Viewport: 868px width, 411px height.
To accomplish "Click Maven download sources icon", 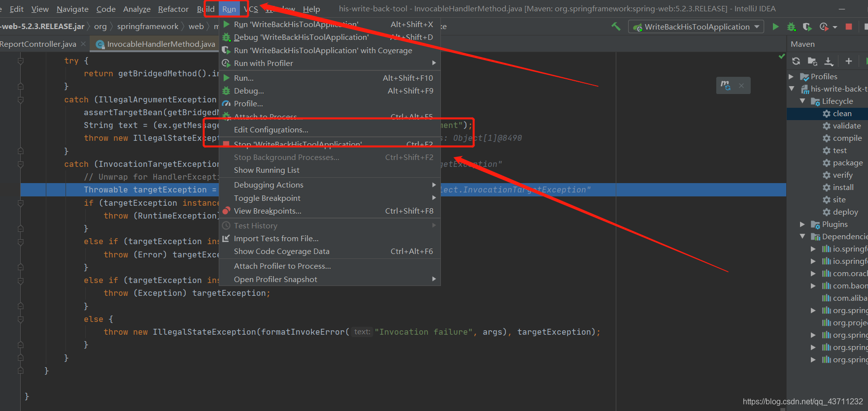I will click(x=829, y=61).
